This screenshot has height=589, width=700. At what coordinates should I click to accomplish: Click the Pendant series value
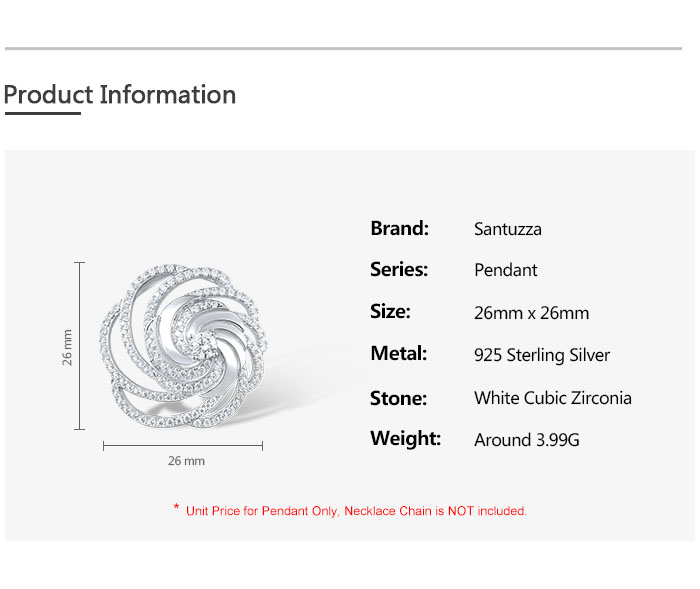(506, 270)
